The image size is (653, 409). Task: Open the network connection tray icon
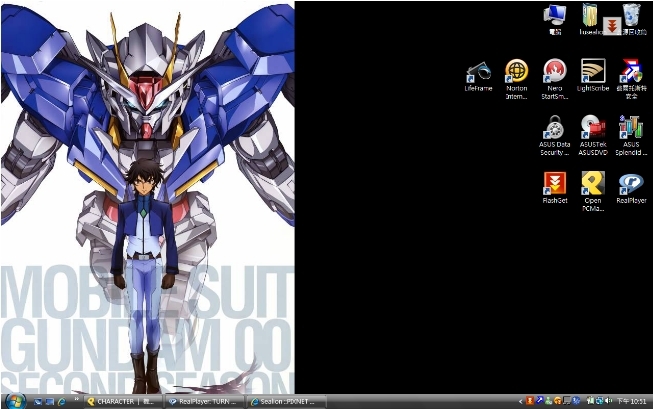pos(600,401)
